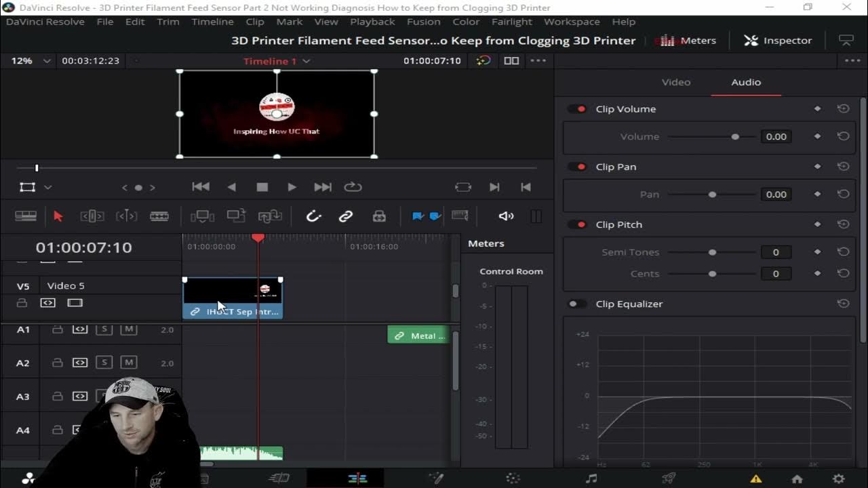
Task: Adjust the Volume slider handle
Action: [x=735, y=137]
